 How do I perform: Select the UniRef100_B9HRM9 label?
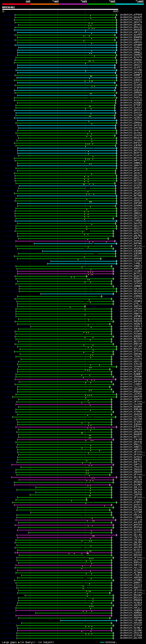coord(131,37)
